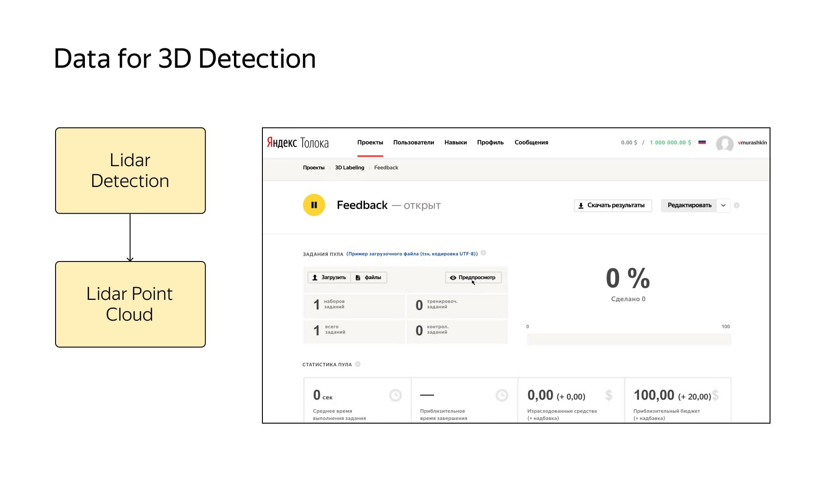Open the Профиль tab
Screen dimensions: 831x504
click(x=490, y=142)
